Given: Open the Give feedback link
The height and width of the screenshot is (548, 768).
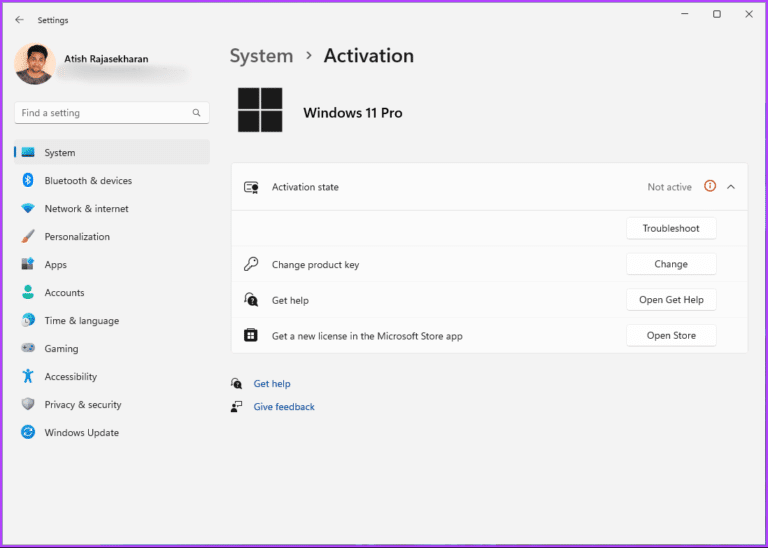Looking at the screenshot, I should coord(284,407).
